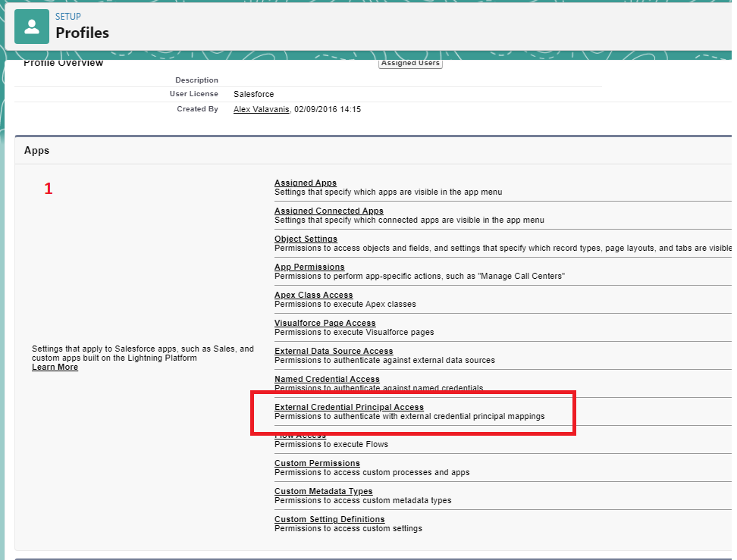
Task: Open Custom Permissions link
Action: point(317,463)
